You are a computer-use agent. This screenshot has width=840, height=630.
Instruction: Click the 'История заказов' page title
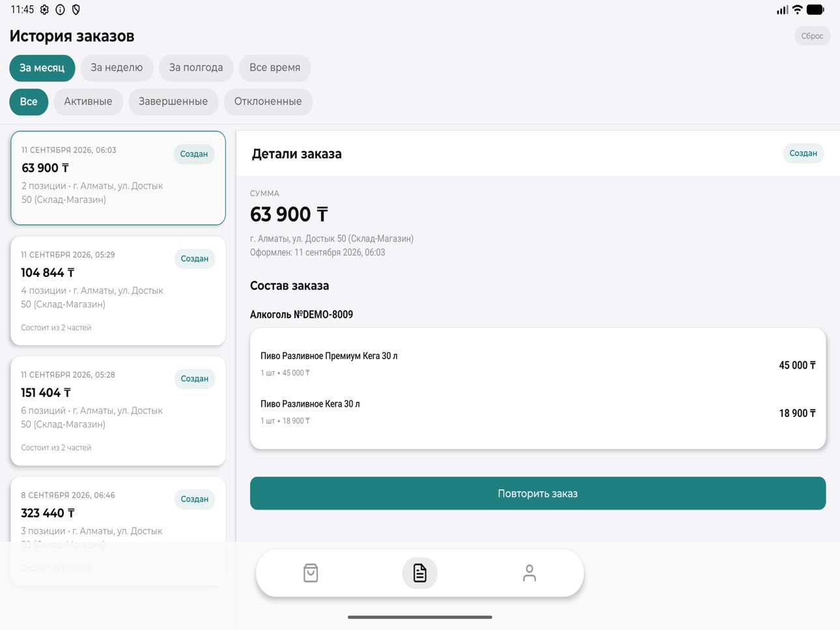pos(72,36)
